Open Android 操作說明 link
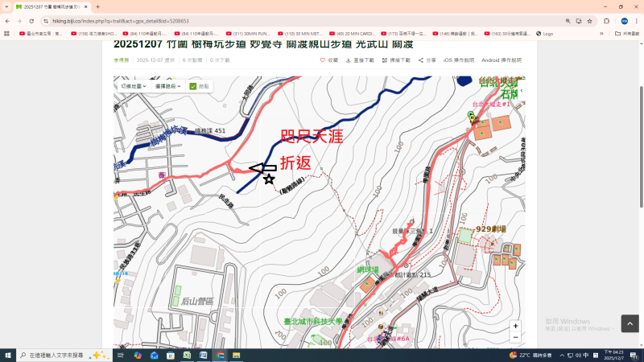This screenshot has height=362, width=644. pyautogui.click(x=501, y=60)
